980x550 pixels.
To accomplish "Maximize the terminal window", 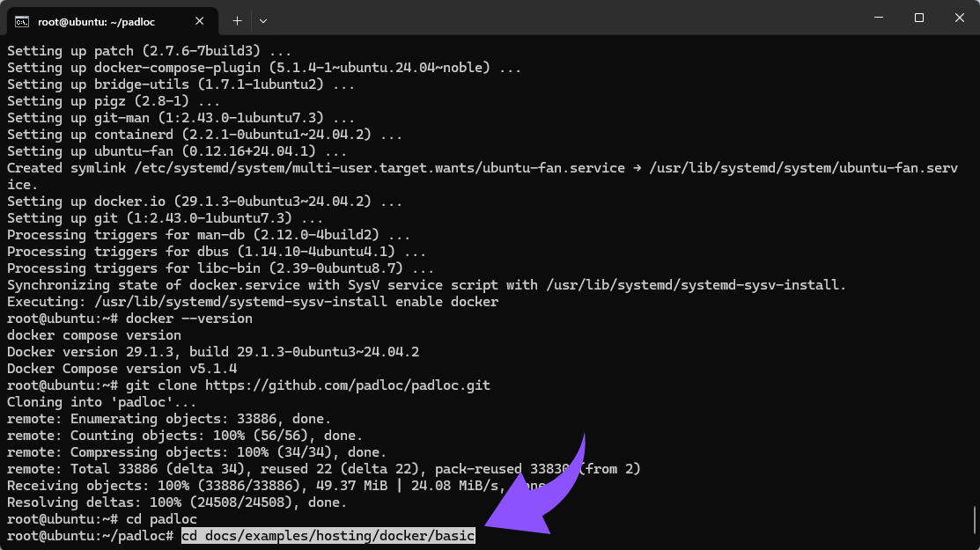I will 918,18.
